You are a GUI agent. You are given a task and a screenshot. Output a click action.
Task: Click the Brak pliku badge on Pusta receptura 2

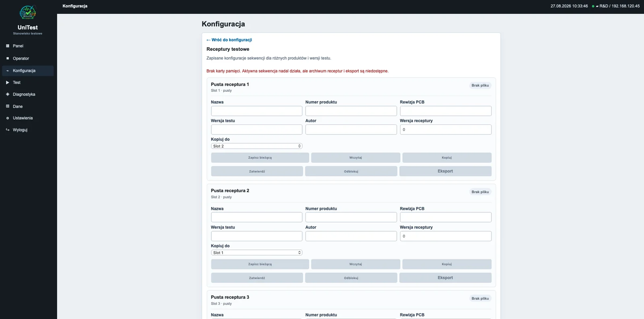tap(480, 192)
